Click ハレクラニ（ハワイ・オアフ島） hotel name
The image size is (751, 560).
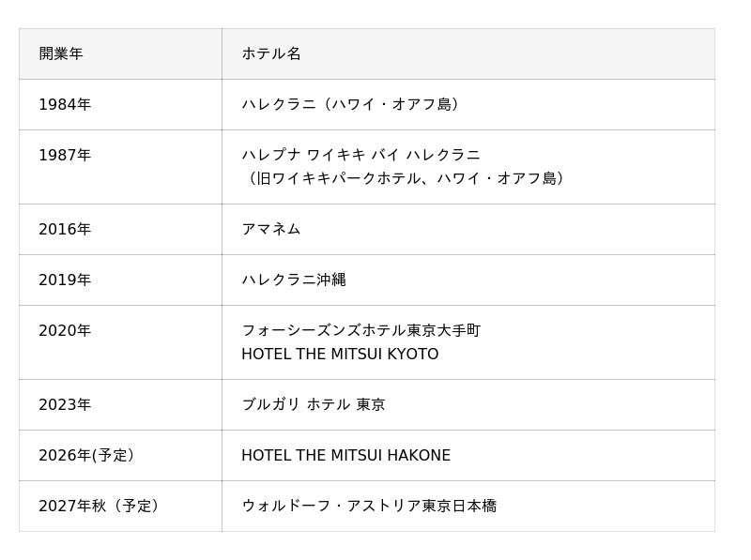tap(353, 104)
